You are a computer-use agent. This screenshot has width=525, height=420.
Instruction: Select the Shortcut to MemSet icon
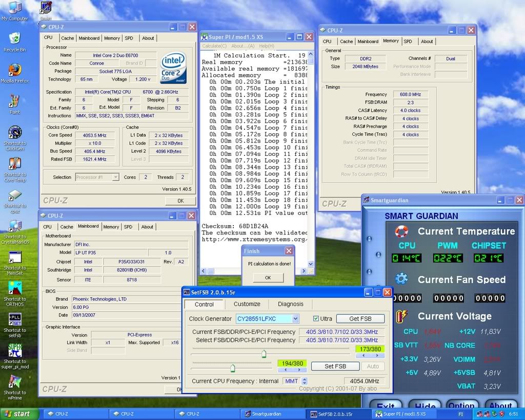coord(15,263)
